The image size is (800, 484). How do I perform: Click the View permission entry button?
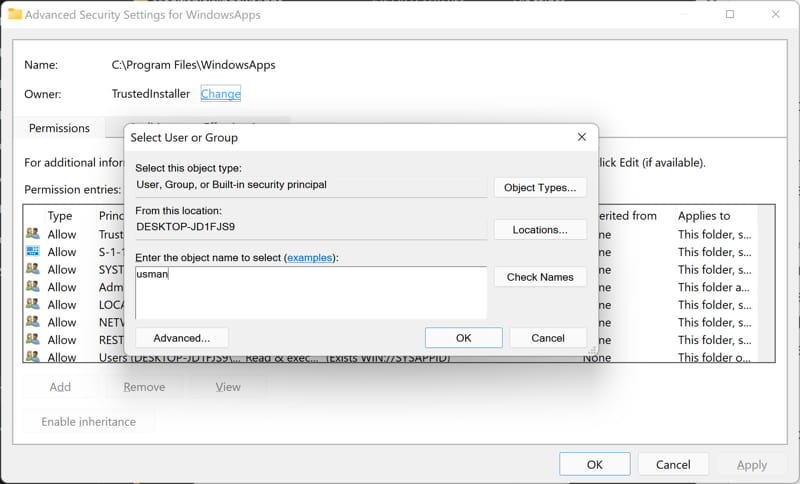[x=228, y=387]
